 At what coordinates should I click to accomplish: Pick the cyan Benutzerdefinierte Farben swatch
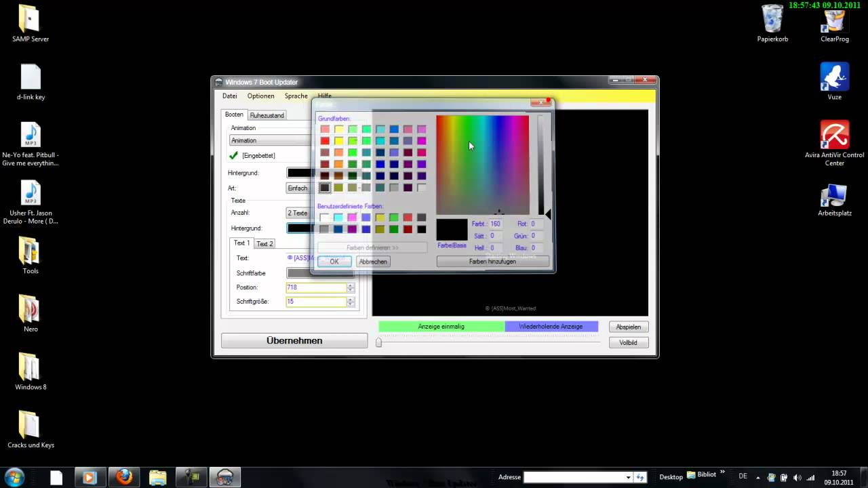click(x=338, y=218)
